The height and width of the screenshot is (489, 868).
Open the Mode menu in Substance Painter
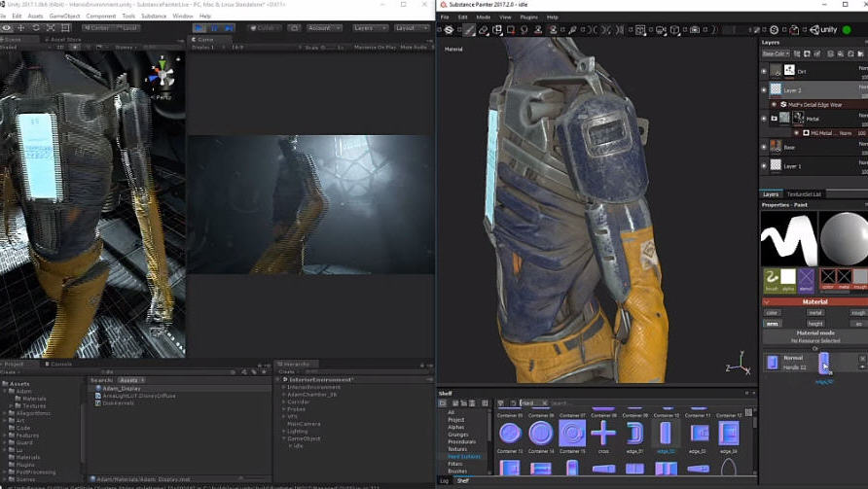click(484, 17)
